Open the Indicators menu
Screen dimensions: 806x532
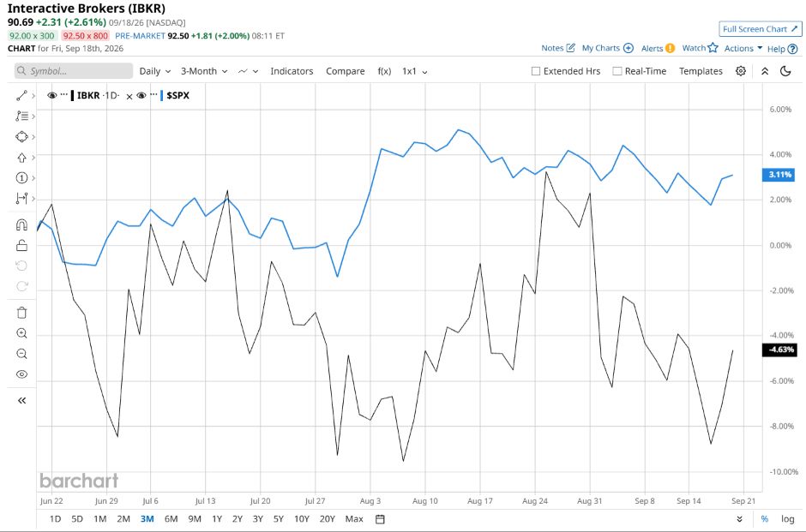(x=292, y=71)
